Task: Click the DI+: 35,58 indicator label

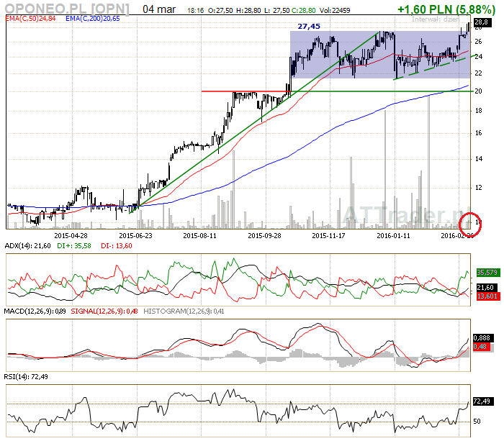Action: [74, 246]
